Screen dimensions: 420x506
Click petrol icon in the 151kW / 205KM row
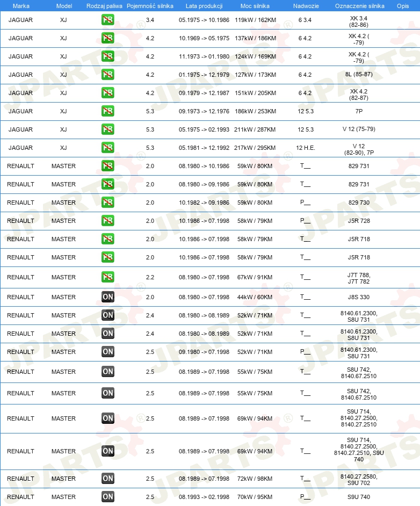point(108,93)
